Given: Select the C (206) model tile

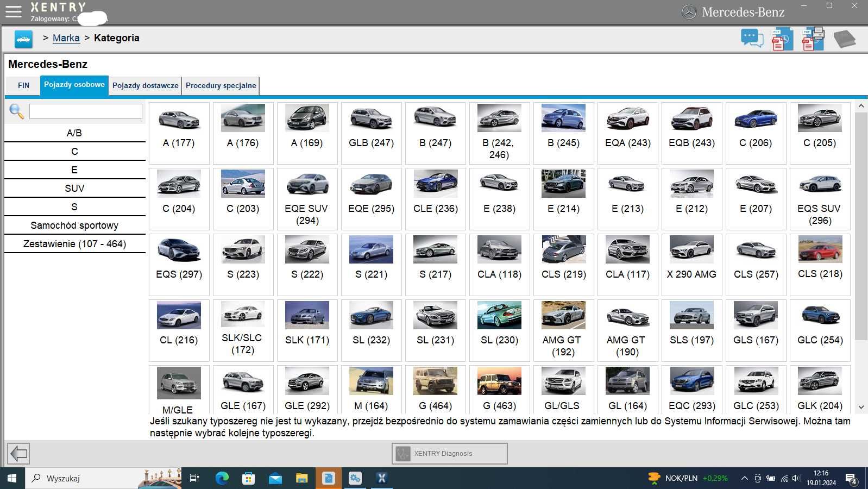Looking at the screenshot, I should click(756, 133).
